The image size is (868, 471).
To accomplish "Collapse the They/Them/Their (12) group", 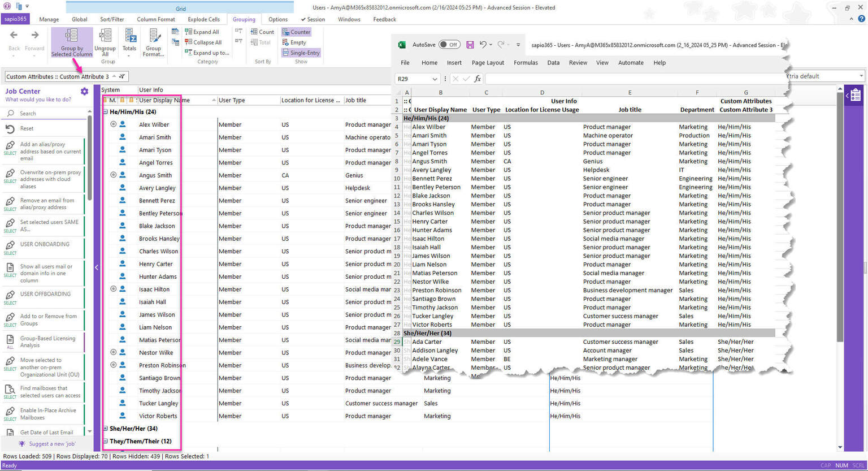I will [x=105, y=441].
